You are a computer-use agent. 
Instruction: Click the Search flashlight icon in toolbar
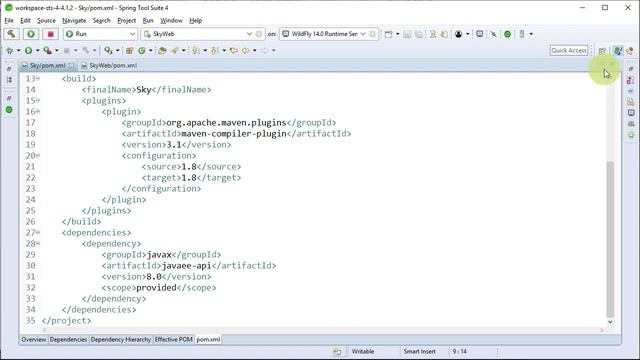tap(175, 51)
